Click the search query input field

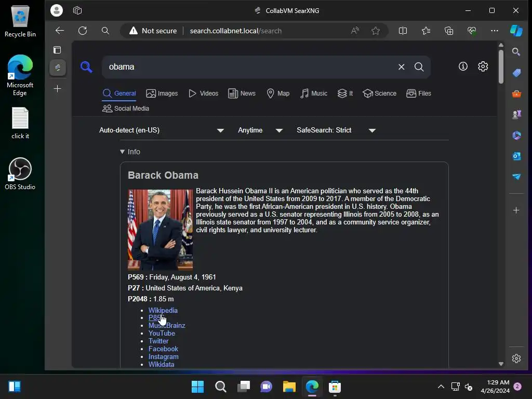pyautogui.click(x=249, y=67)
